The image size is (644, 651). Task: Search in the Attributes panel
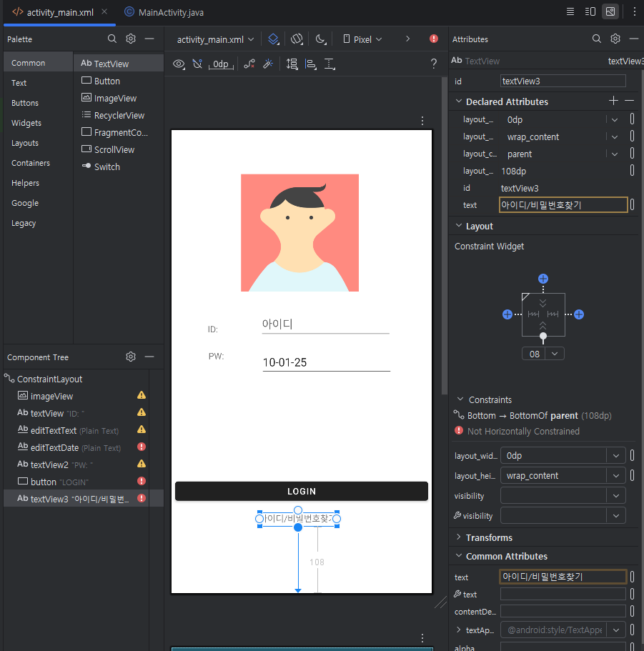[597, 39]
